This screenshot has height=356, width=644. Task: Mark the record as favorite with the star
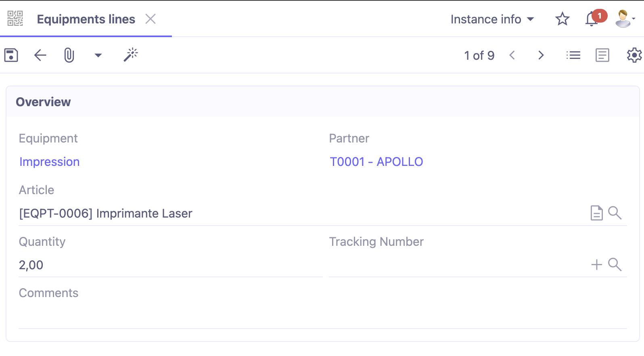pyautogui.click(x=562, y=19)
